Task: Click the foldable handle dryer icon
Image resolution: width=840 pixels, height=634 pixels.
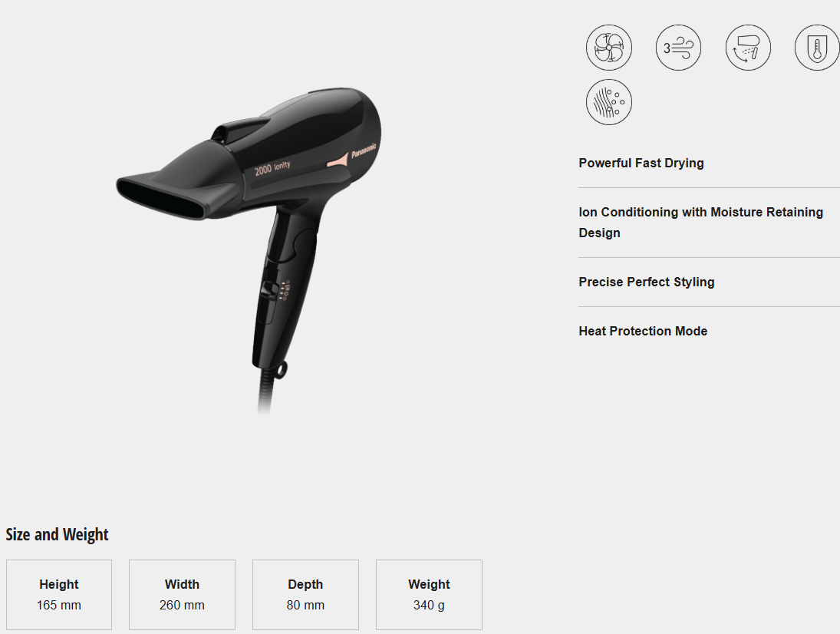Action: point(748,47)
